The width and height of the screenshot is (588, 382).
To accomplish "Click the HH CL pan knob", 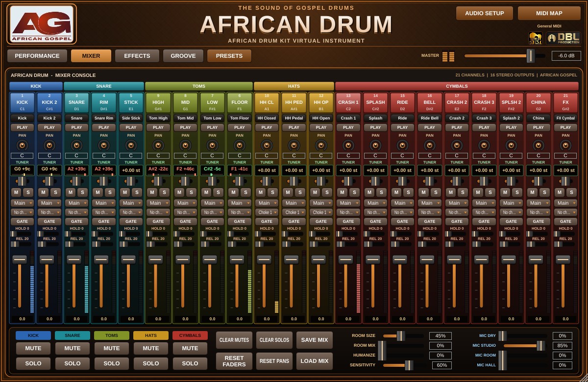I will 267,145.
